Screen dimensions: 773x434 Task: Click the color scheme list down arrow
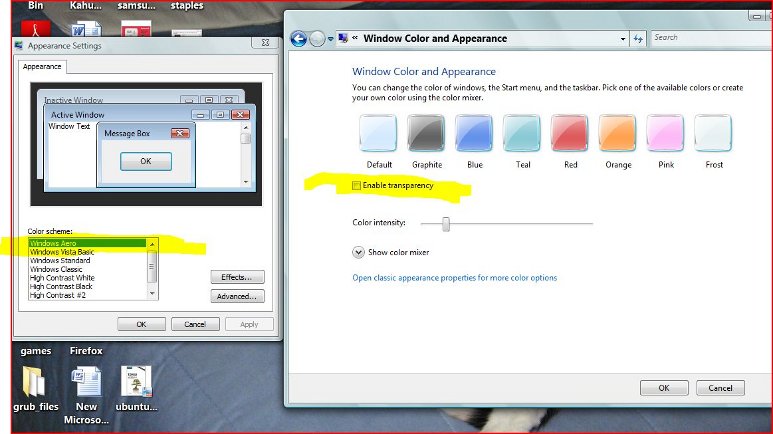pyautogui.click(x=152, y=294)
